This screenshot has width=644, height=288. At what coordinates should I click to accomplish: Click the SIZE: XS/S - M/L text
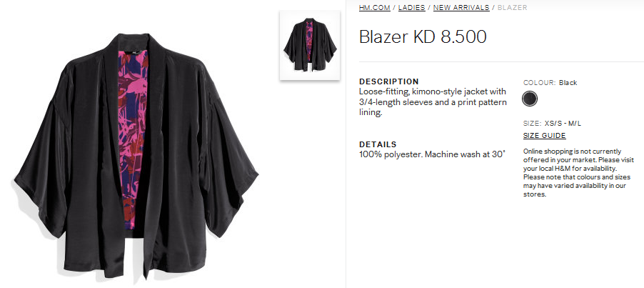pos(552,123)
